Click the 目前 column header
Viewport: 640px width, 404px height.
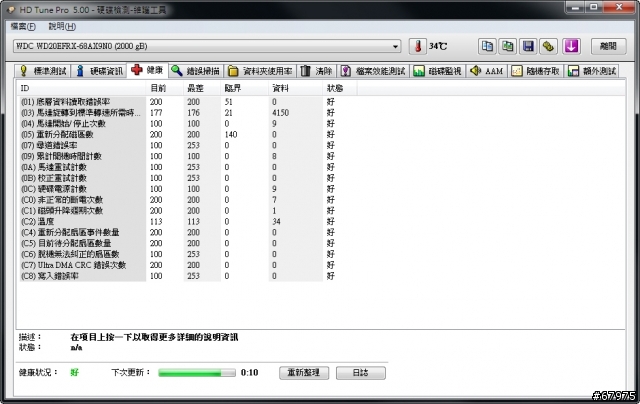pyautogui.click(x=165, y=88)
